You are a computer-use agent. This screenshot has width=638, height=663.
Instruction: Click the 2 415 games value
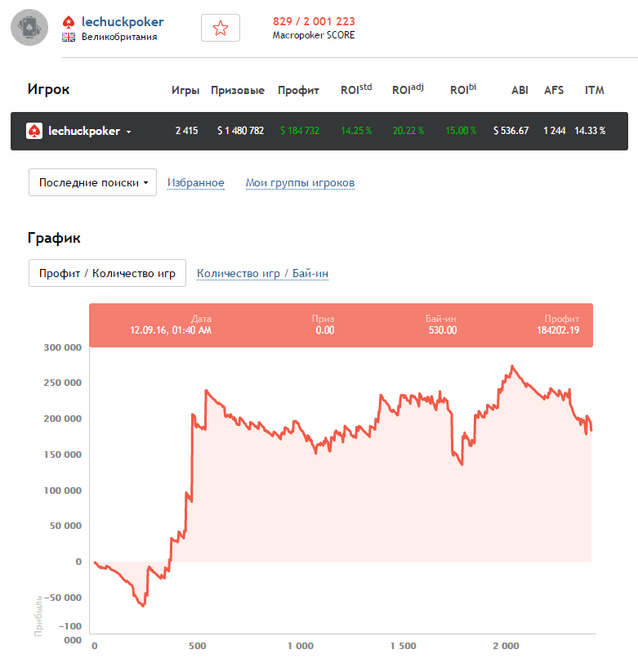(x=186, y=131)
